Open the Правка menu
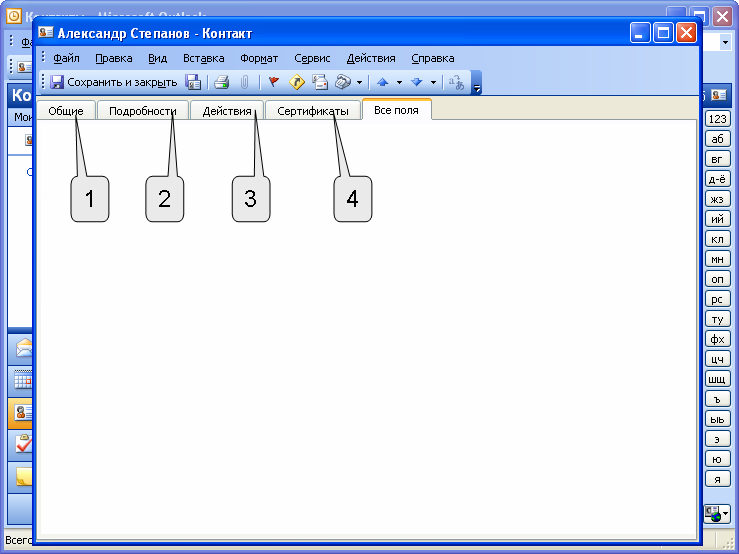The height and width of the screenshot is (554, 739). tap(114, 58)
